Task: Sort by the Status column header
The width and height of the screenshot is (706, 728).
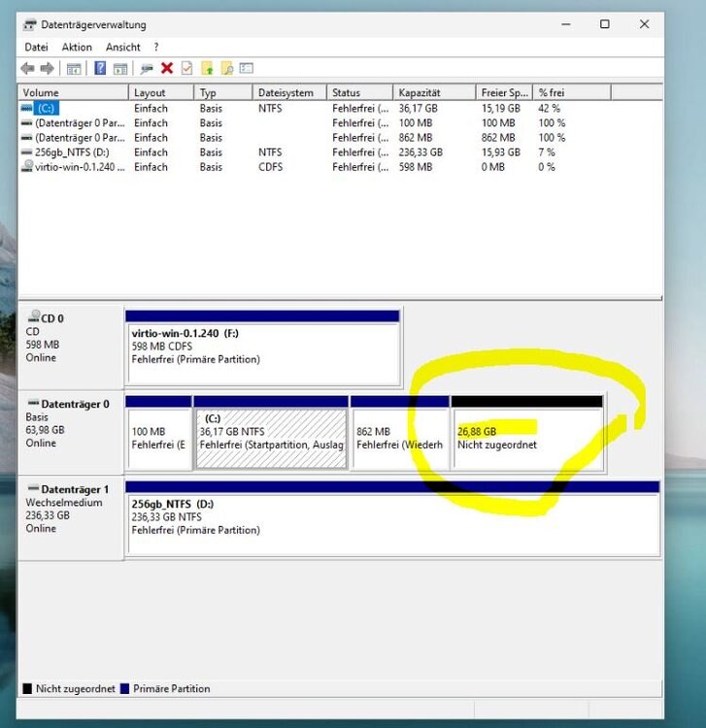Action: [x=360, y=92]
